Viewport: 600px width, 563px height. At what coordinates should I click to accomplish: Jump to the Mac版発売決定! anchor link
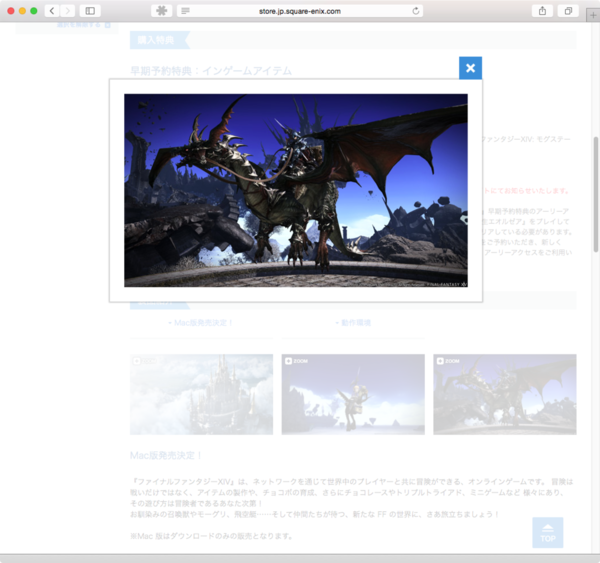201,323
